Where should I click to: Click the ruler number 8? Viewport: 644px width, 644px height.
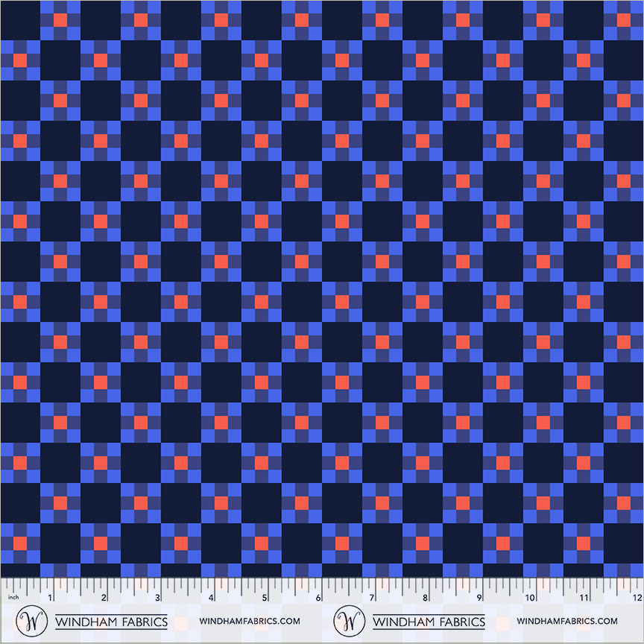click(x=425, y=598)
